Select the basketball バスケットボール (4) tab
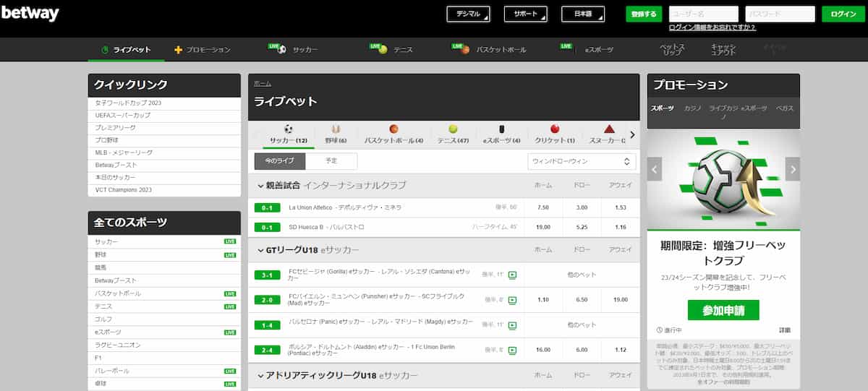 tap(393, 134)
